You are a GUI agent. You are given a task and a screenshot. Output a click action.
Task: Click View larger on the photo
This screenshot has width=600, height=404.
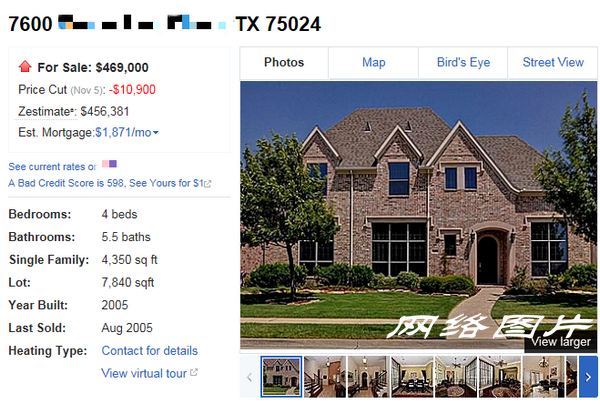[x=561, y=342]
